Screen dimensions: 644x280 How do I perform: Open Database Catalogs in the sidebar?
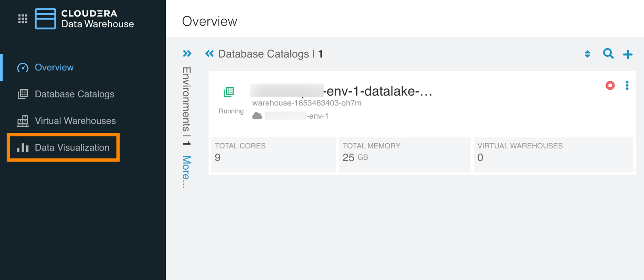tap(74, 94)
